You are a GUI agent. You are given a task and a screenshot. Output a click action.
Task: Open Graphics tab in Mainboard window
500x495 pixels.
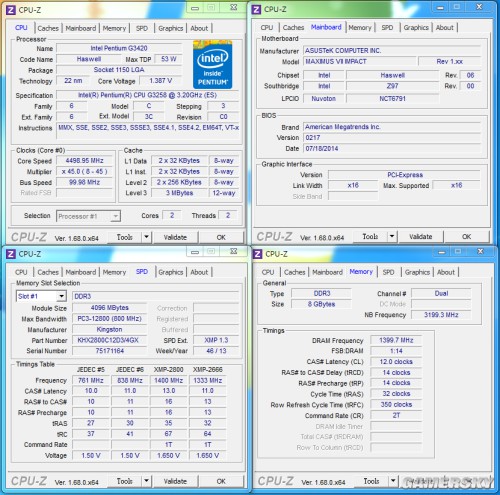click(x=416, y=28)
